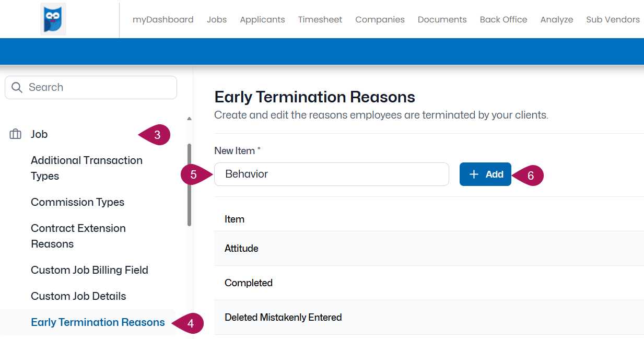Image resolution: width=644 pixels, height=339 pixels.
Task: Click the sidebar scroll-up arrow
Action: tap(189, 119)
